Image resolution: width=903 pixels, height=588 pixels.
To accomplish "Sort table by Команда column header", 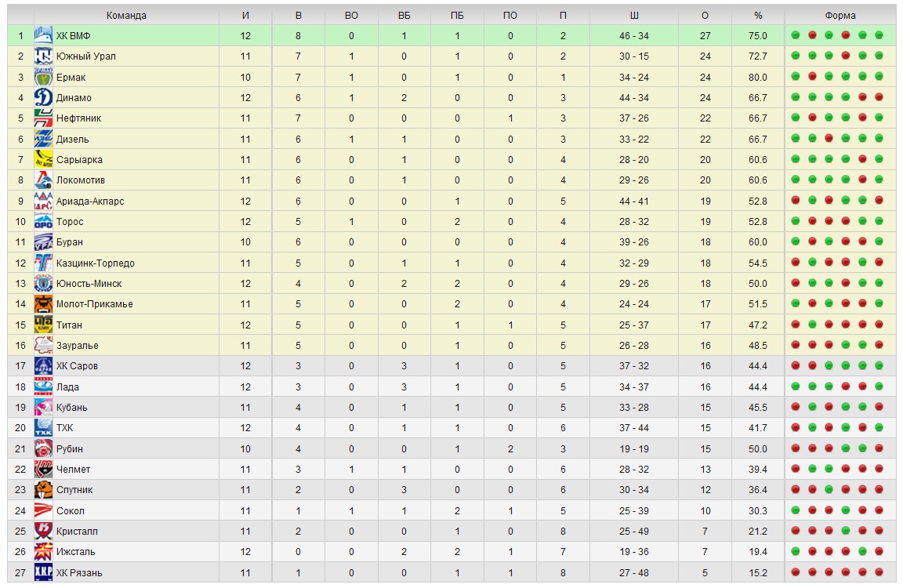I will [x=126, y=15].
